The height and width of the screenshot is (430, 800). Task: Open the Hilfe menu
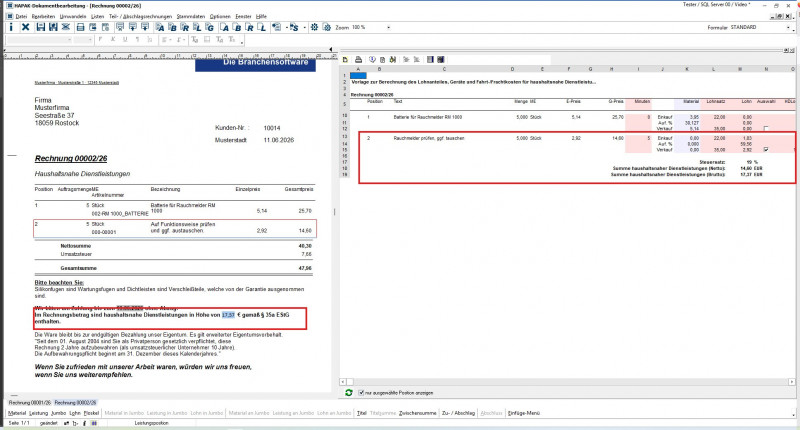point(261,16)
